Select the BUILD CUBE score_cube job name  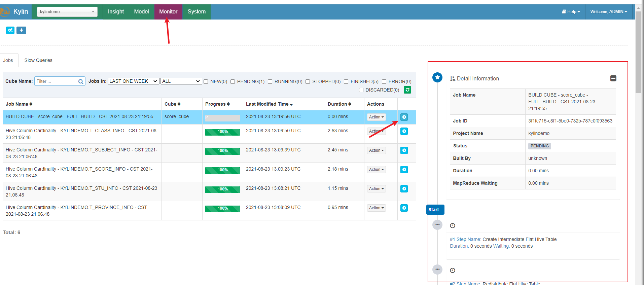pos(79,116)
